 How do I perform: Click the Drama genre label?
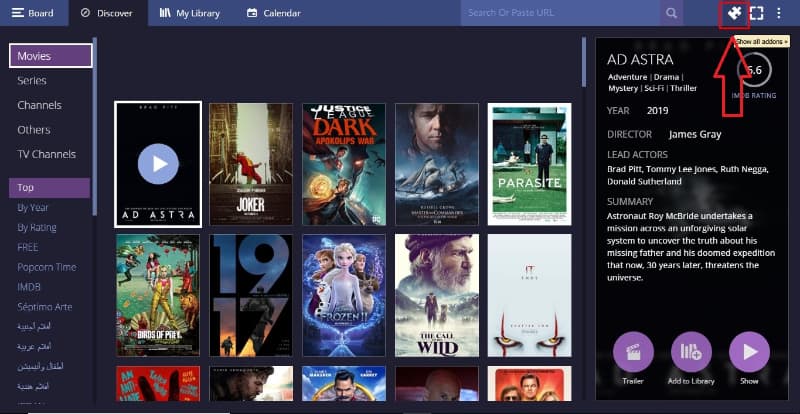[666, 77]
